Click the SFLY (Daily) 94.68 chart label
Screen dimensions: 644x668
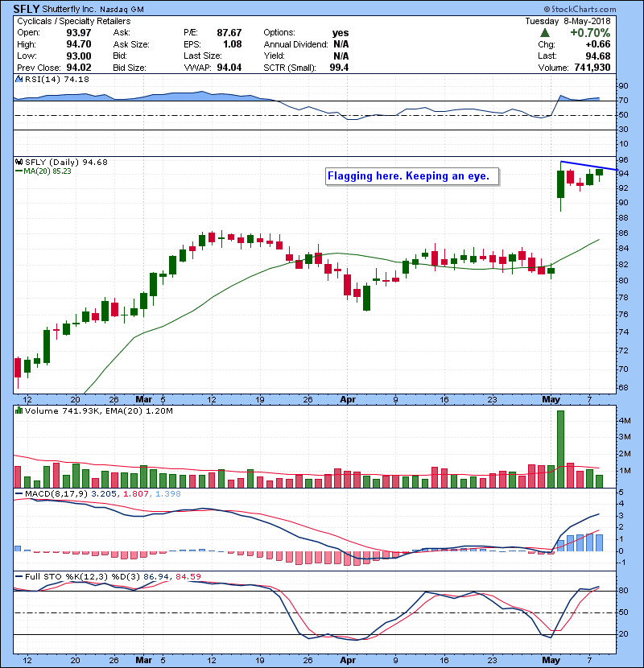(66, 162)
